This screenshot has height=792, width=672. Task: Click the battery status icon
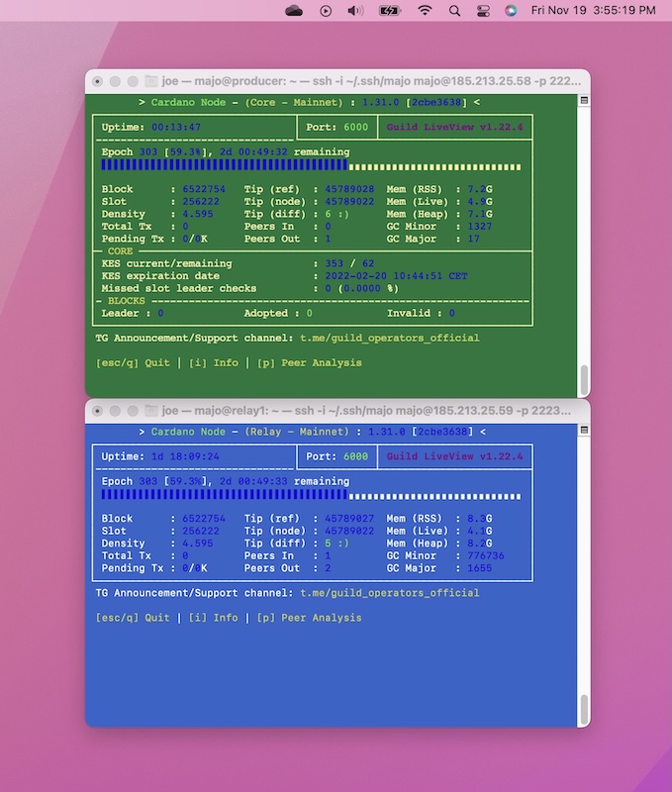pos(390,11)
